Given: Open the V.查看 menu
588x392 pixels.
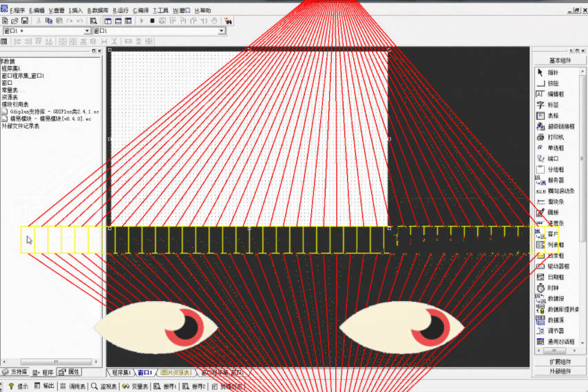Looking at the screenshot, I should click(x=56, y=10).
